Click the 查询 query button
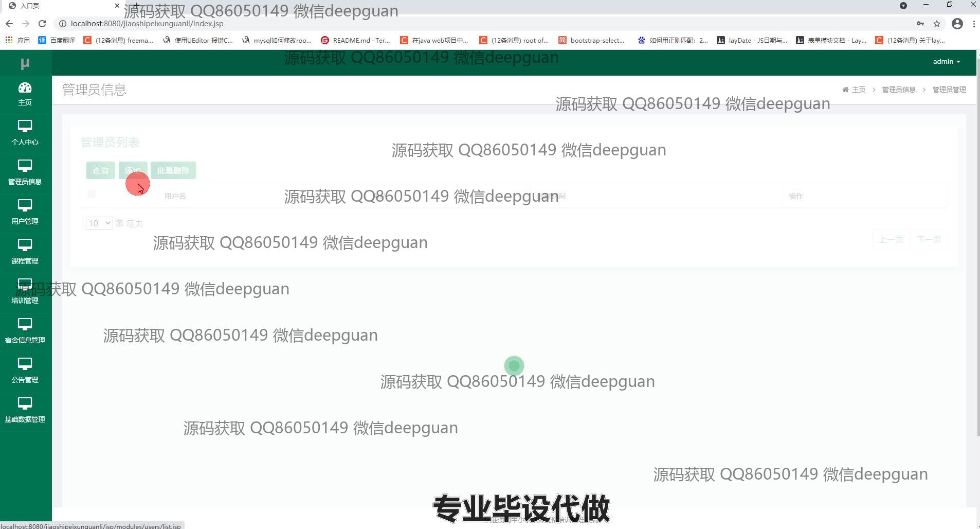Screen dimensions: 980x529 point(100,170)
